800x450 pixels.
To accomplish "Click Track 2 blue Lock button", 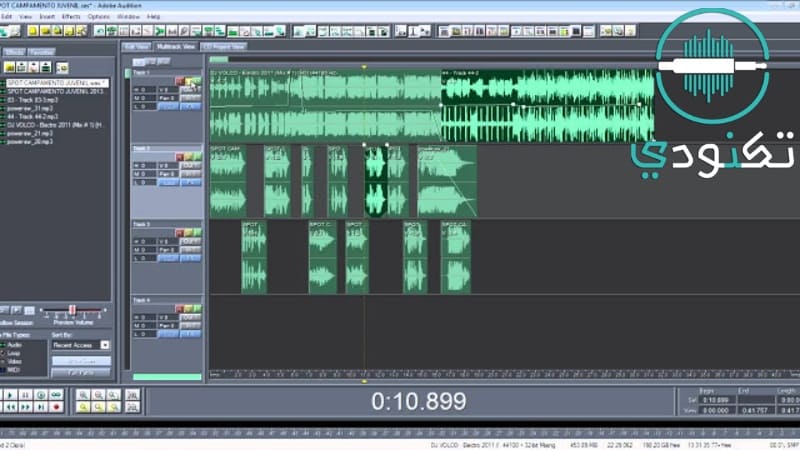I will tap(168, 182).
